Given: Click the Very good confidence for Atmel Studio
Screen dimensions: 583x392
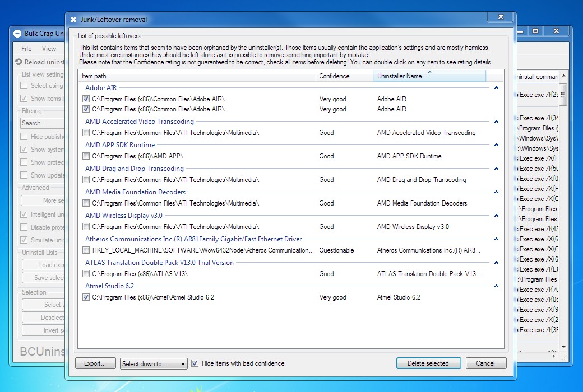Looking at the screenshot, I should click(332, 297).
